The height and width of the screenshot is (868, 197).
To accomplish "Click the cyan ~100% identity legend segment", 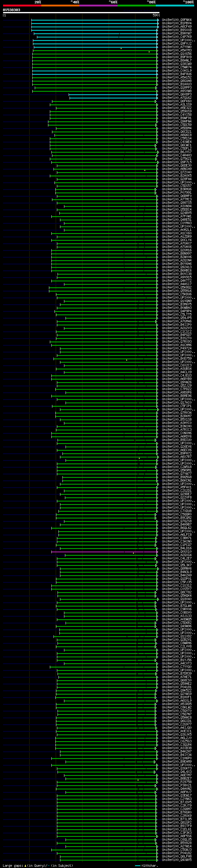I will tap(175, 6).
